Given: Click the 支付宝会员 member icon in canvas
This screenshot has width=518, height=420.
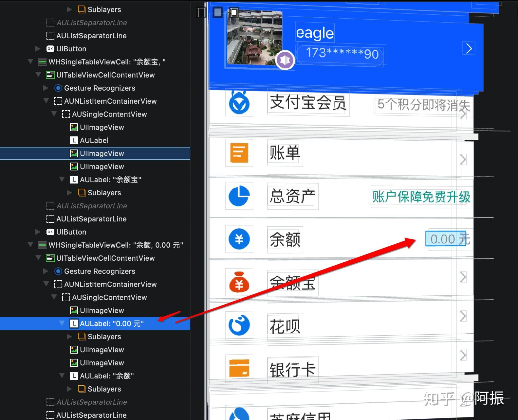Looking at the screenshot, I should pos(239,103).
